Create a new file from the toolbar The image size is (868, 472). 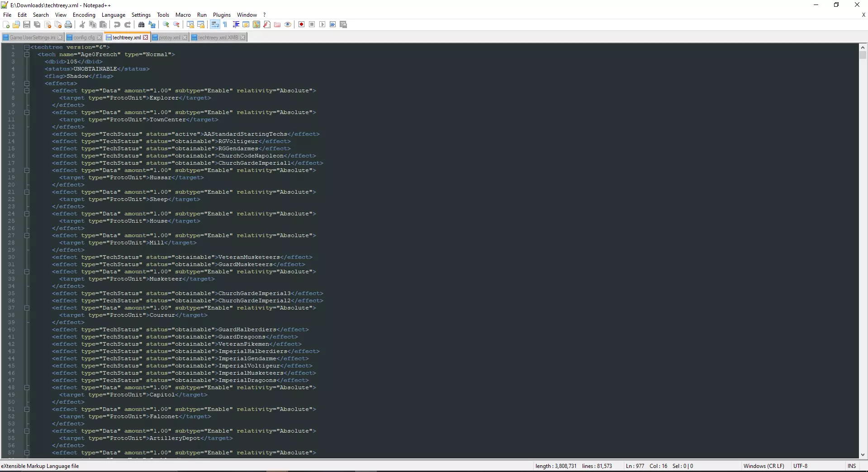point(6,24)
